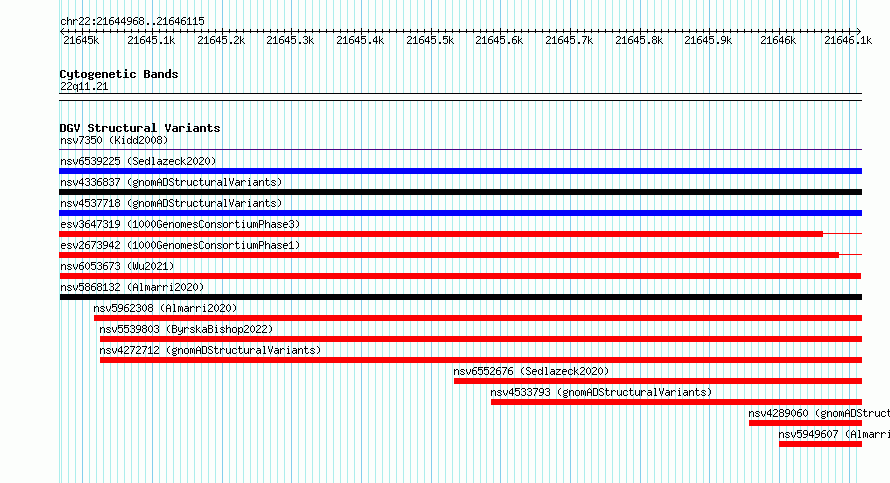Open variant nsv5868132 (Almarri2020) label
This screenshot has height=483, width=890.
(132, 287)
